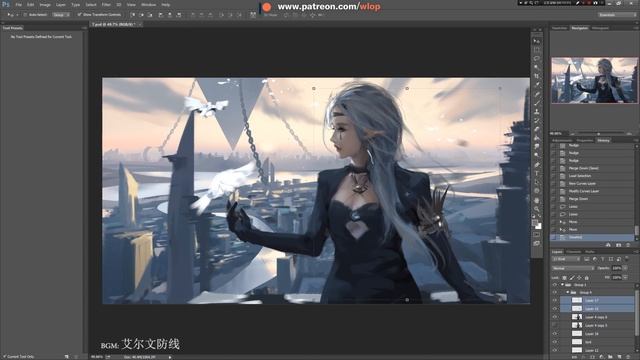Image resolution: width=640 pixels, height=360 pixels.
Task: Click the lock all padlock icon
Action: (587, 278)
